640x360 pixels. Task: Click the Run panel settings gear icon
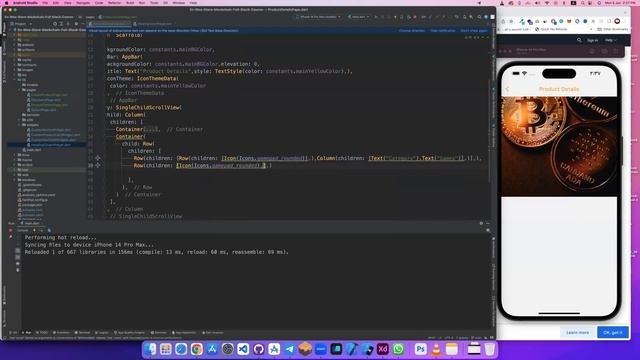(481, 223)
